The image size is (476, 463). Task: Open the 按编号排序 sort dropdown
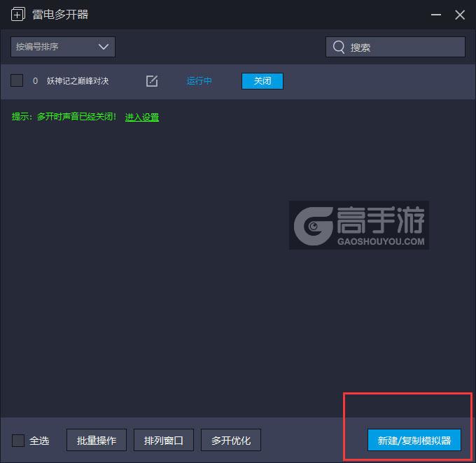point(63,47)
